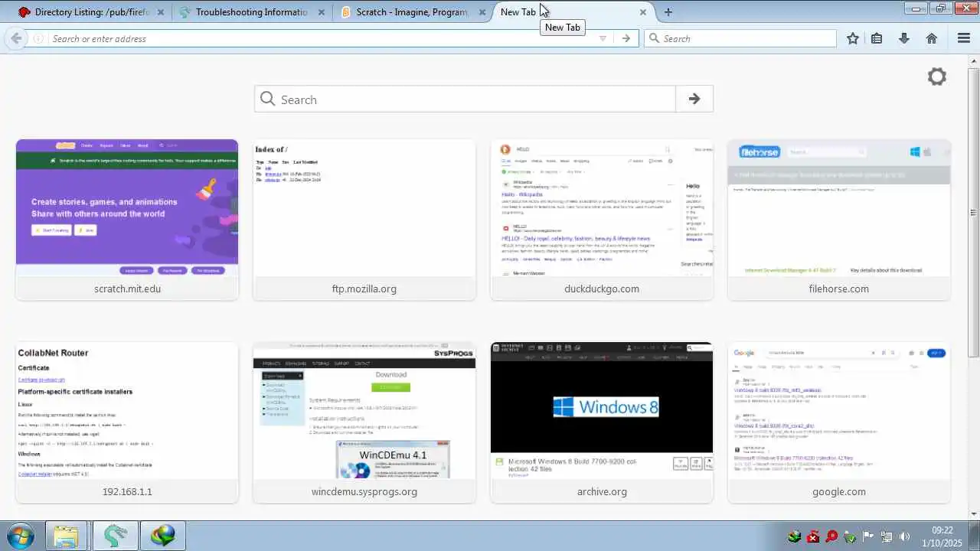Click the back navigation arrow
Viewport: 980px width, 551px height.
[16, 38]
